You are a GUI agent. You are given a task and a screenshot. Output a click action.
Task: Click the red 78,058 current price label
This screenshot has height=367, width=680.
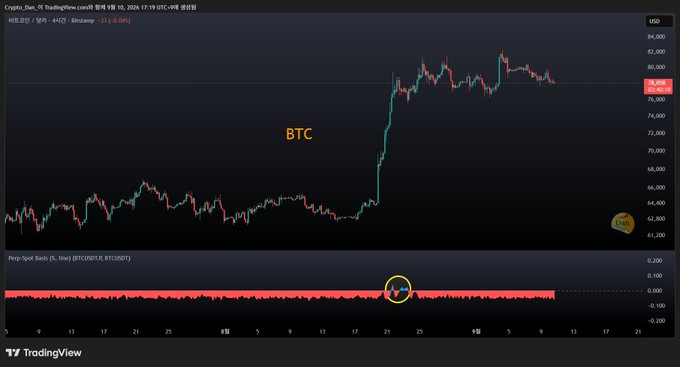coord(658,86)
